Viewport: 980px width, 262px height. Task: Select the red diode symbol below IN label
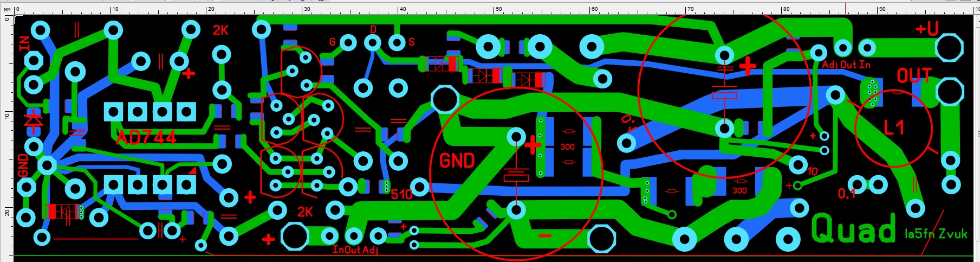pyautogui.click(x=34, y=121)
